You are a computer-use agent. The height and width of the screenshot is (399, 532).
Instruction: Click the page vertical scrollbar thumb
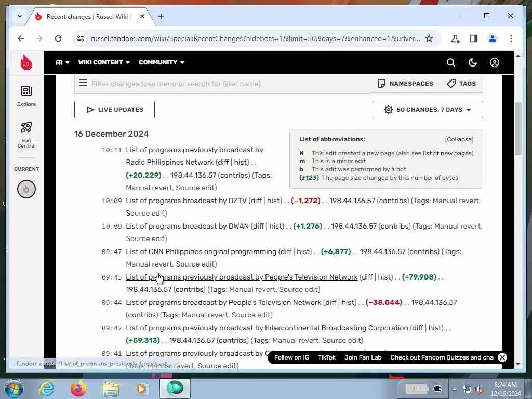[x=518, y=128]
